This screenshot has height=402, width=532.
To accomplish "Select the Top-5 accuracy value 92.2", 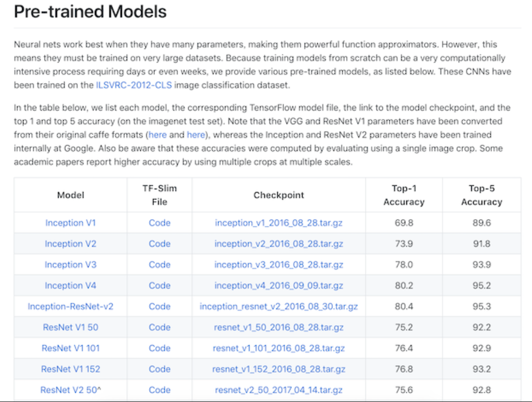I will (482, 327).
